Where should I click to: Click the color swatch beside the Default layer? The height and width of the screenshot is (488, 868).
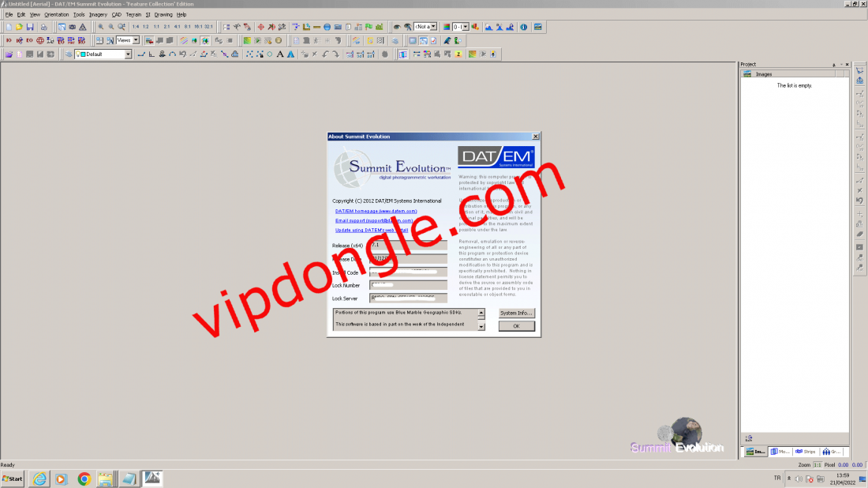[82, 54]
